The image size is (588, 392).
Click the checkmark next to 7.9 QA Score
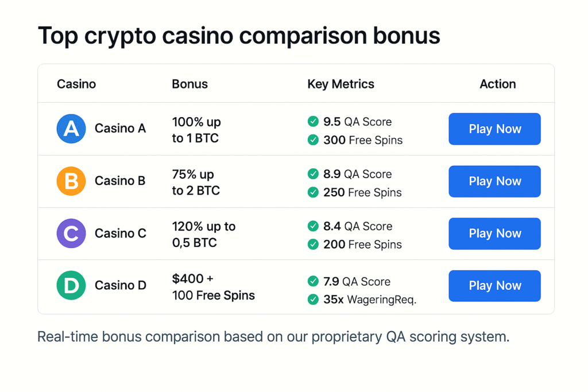tap(313, 281)
